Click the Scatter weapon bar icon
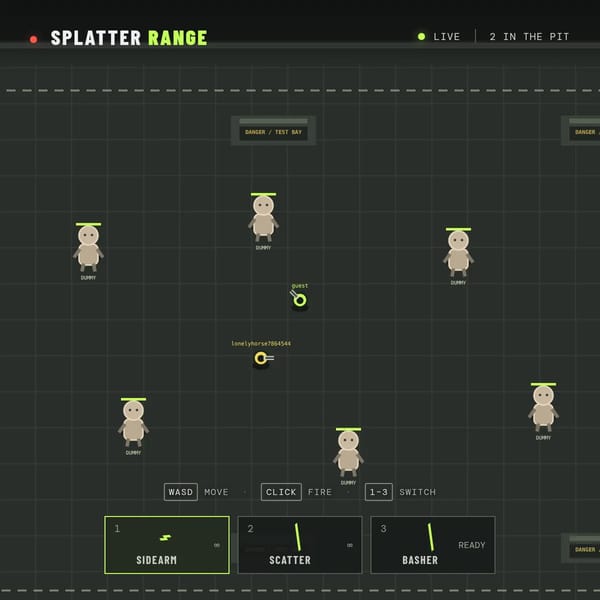This screenshot has height=600, width=600. (x=298, y=537)
